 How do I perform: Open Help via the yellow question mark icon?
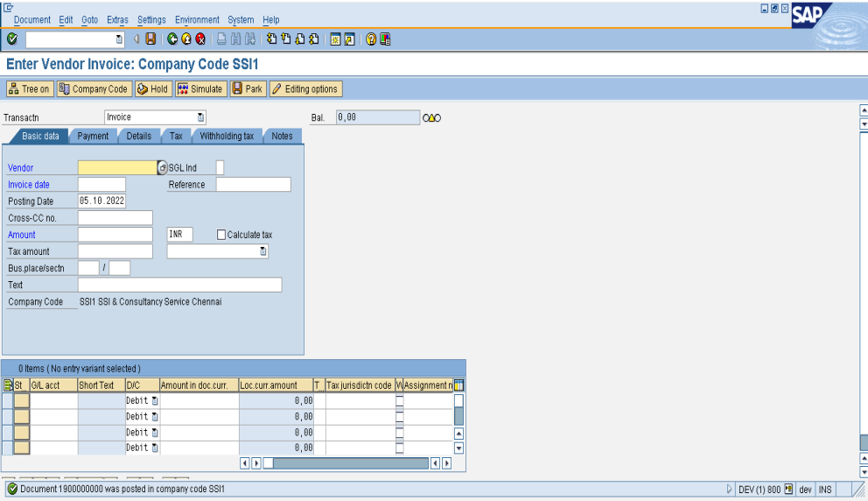(371, 39)
